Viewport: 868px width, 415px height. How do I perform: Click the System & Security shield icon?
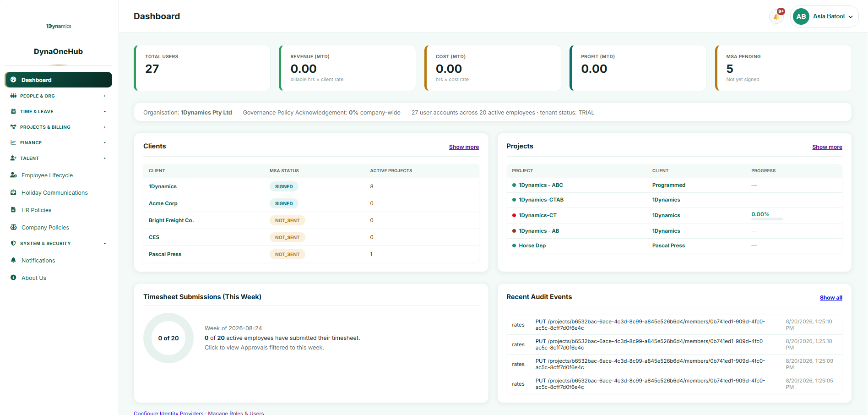[13, 243]
